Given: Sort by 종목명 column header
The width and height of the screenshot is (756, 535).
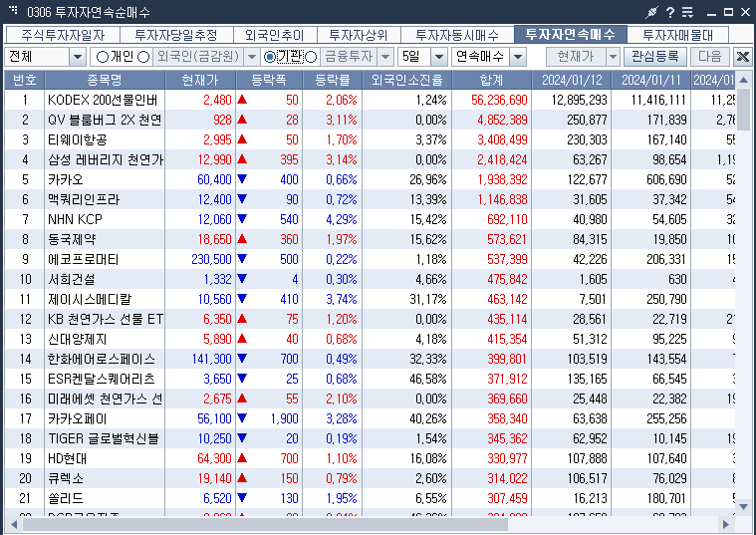Looking at the screenshot, I should point(105,80).
